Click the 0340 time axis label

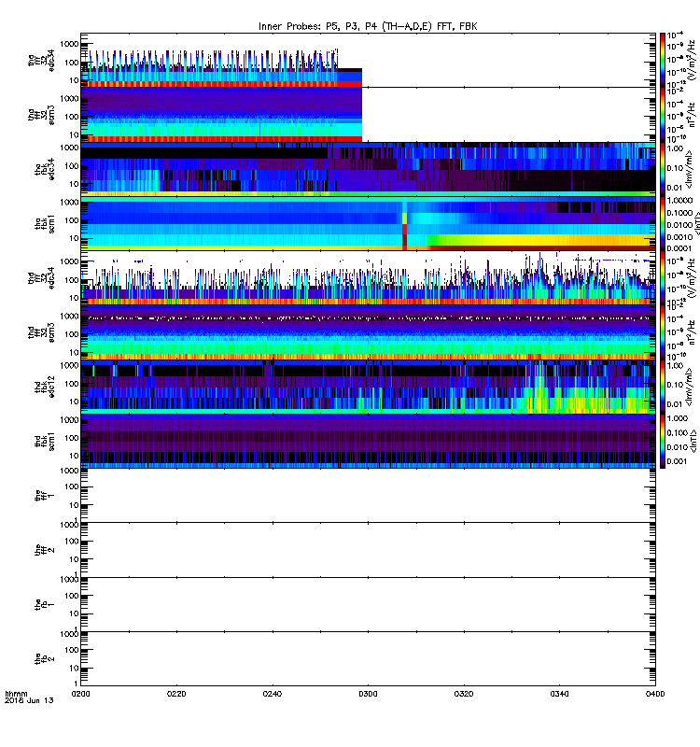559,694
